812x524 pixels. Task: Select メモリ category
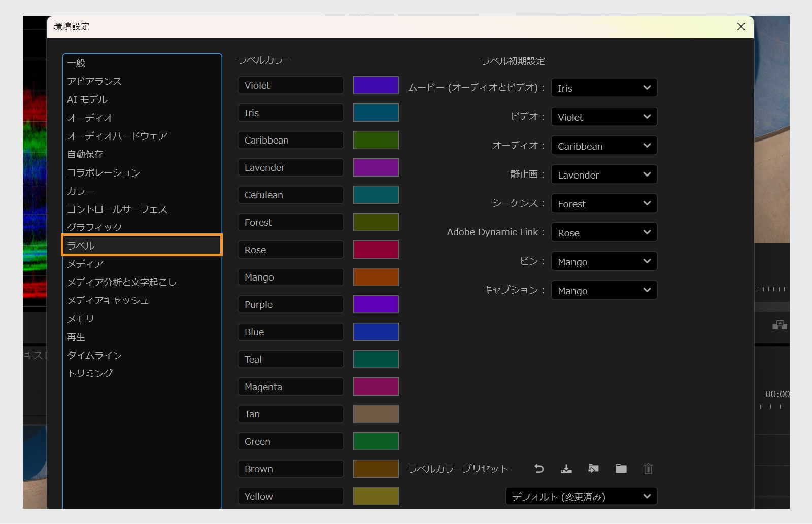142,319
